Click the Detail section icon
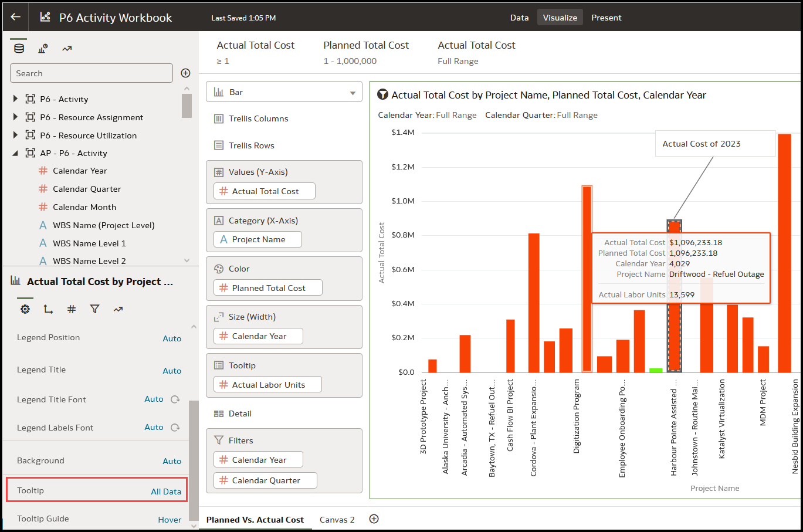 (x=219, y=414)
